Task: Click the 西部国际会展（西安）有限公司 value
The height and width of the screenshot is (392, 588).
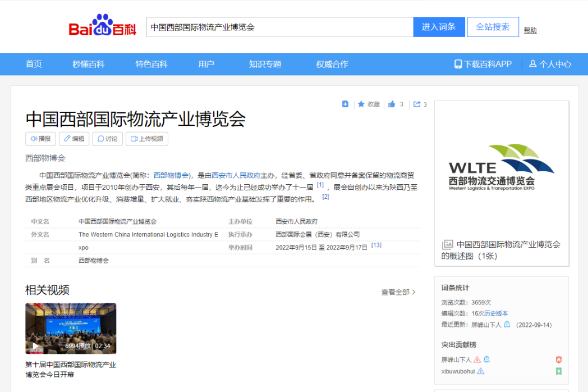Action: 318,234
